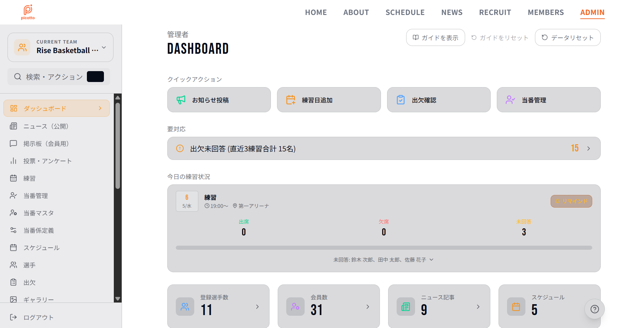The width and height of the screenshot is (644, 328).
Task: Click the bar chart icon for 投票・アンケート
Action: click(13, 161)
